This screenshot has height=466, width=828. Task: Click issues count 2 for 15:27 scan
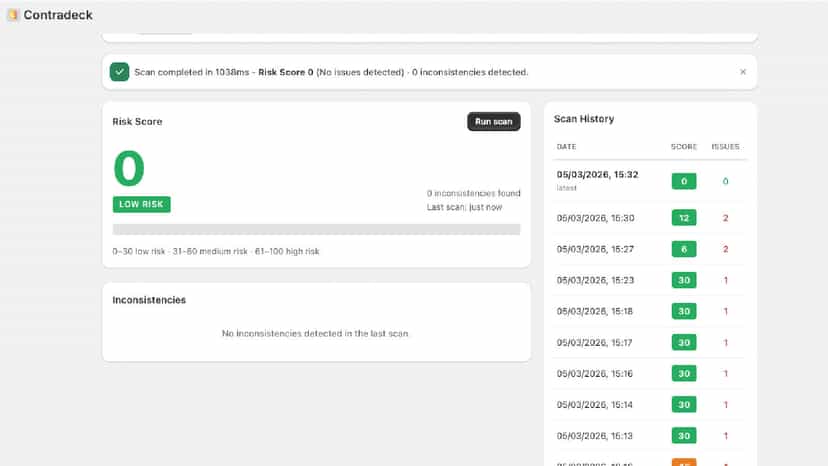click(x=726, y=249)
